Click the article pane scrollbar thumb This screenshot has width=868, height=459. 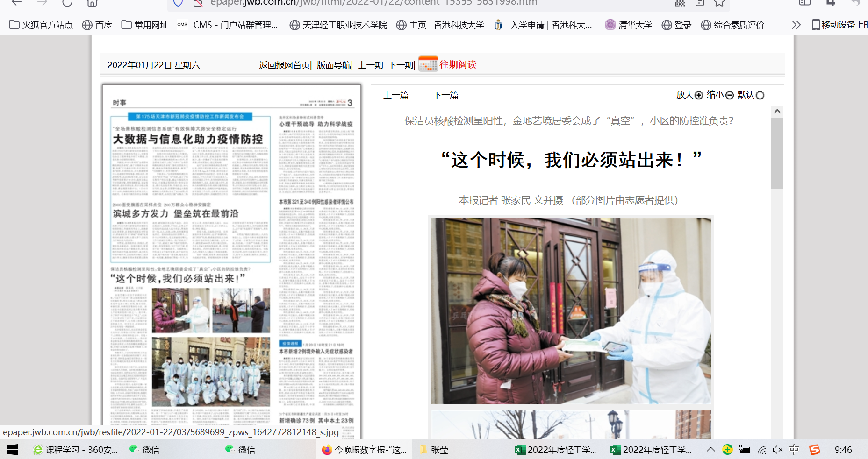point(777,153)
